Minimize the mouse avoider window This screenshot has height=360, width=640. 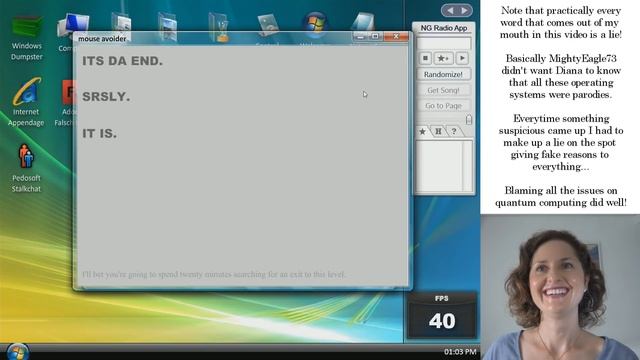click(x=360, y=37)
